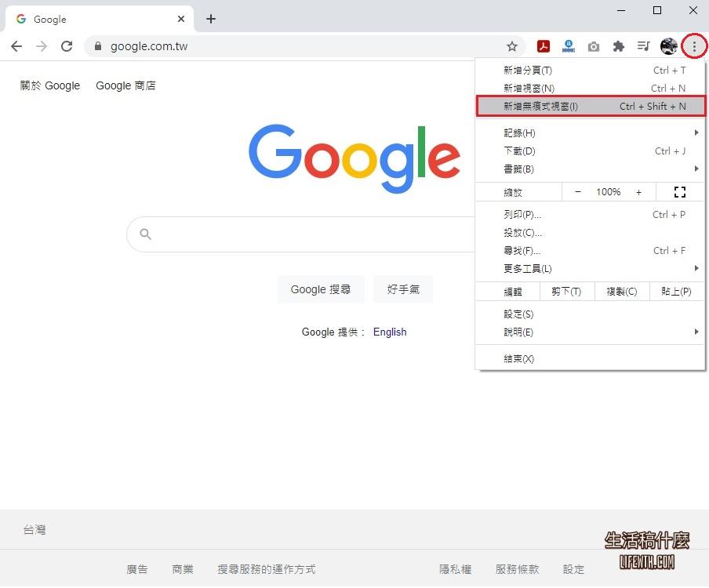Click the search magnifier icon in search box

pos(146,234)
